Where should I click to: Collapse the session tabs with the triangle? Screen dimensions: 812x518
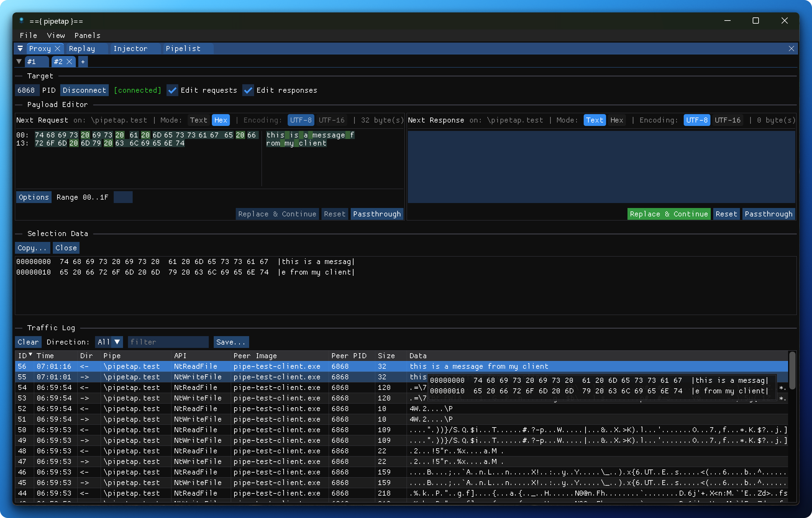(19, 62)
